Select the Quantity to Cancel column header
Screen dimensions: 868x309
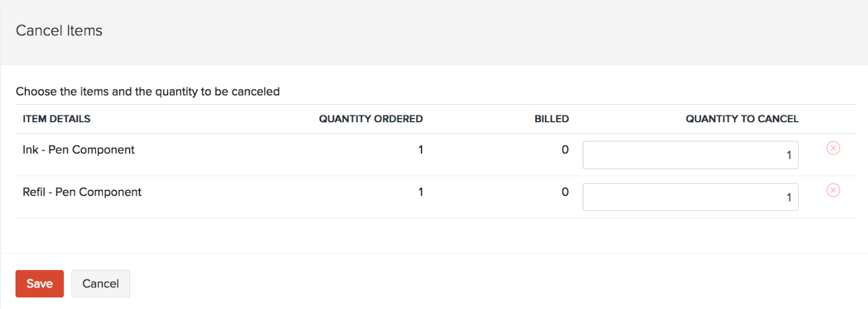pyautogui.click(x=742, y=119)
